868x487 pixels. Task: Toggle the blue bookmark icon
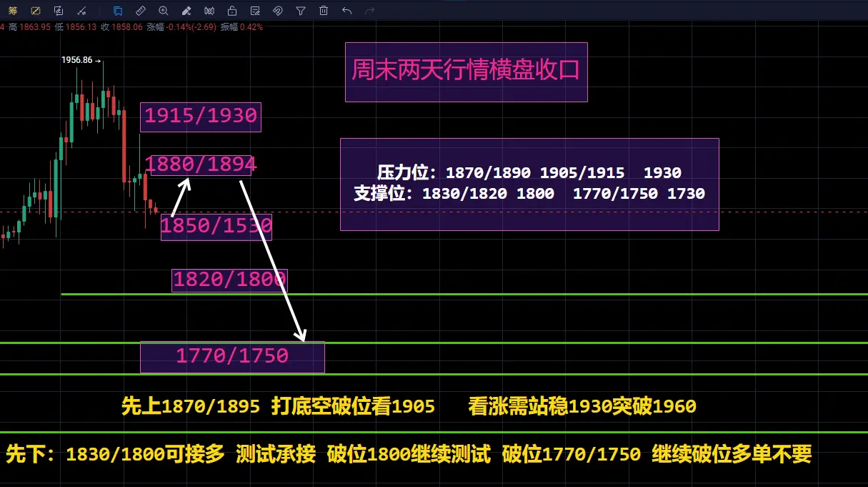117,11
